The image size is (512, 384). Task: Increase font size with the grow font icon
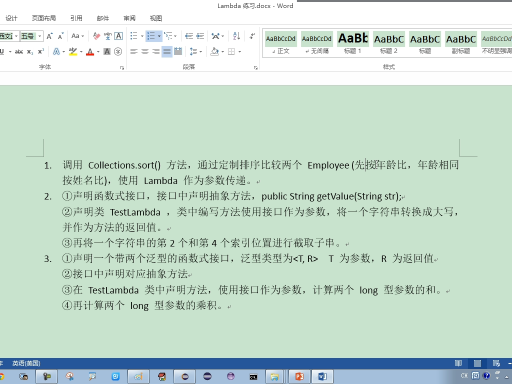49,36
